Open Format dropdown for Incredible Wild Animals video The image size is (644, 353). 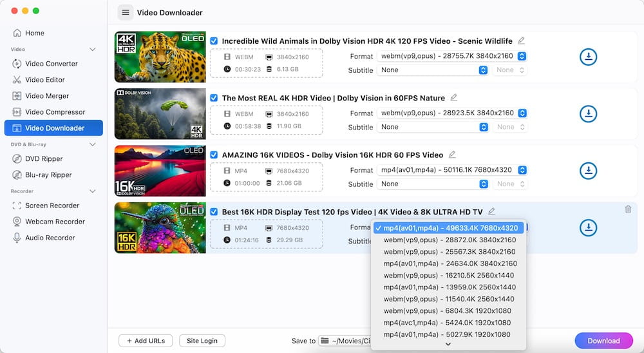click(452, 56)
